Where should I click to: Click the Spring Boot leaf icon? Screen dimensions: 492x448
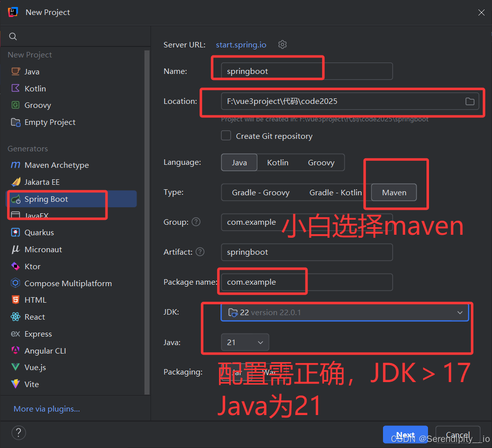point(15,199)
